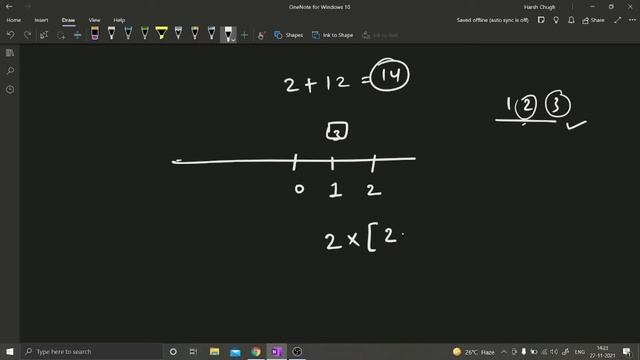Open Cortana circle on taskbar

[173, 351]
